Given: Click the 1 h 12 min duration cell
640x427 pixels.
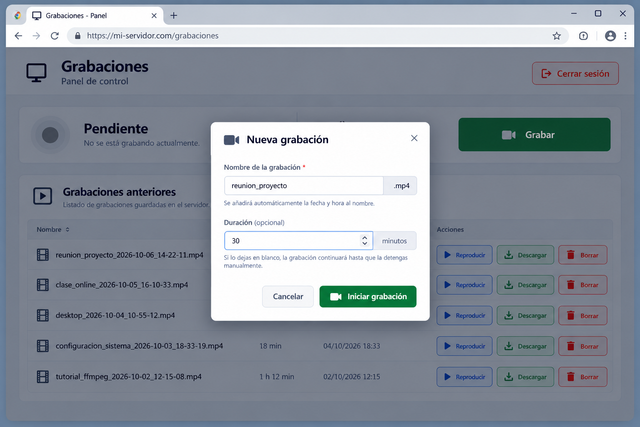Looking at the screenshot, I should (x=277, y=376).
